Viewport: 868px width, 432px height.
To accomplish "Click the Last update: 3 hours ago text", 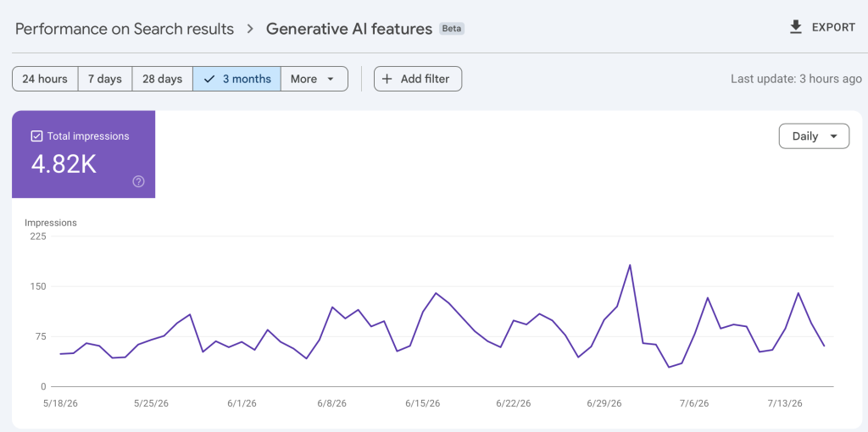I will [x=796, y=79].
